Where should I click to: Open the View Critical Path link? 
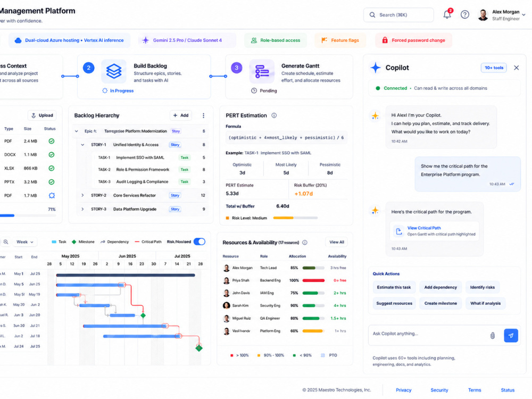[424, 228]
